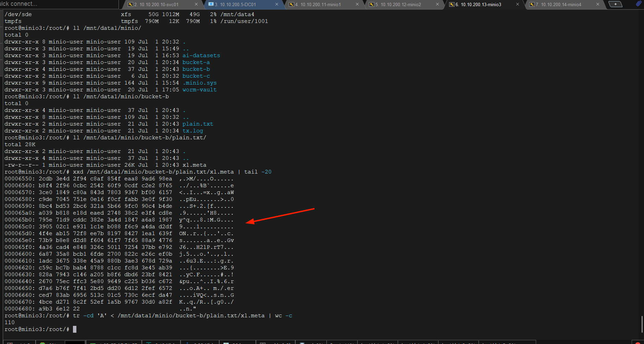Close the 10.10.200.5-DC01 tab
This screenshot has width=644, height=344.
(277, 4)
